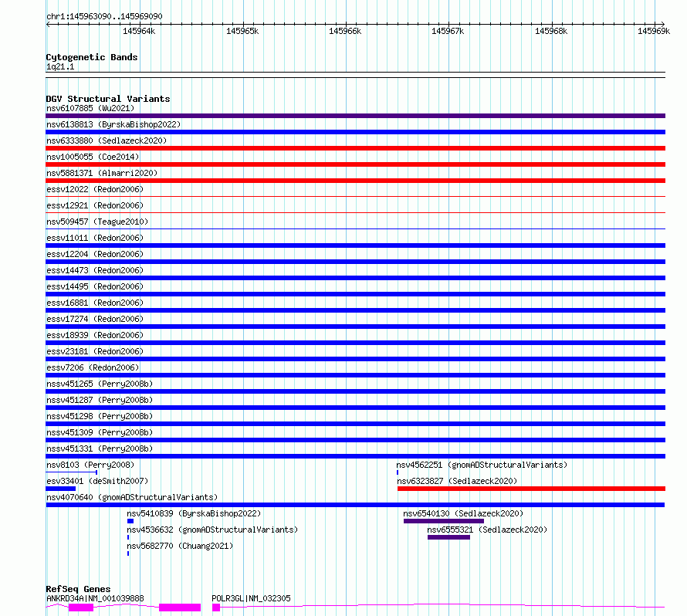Click the 145967k ruler position label

click(x=448, y=31)
